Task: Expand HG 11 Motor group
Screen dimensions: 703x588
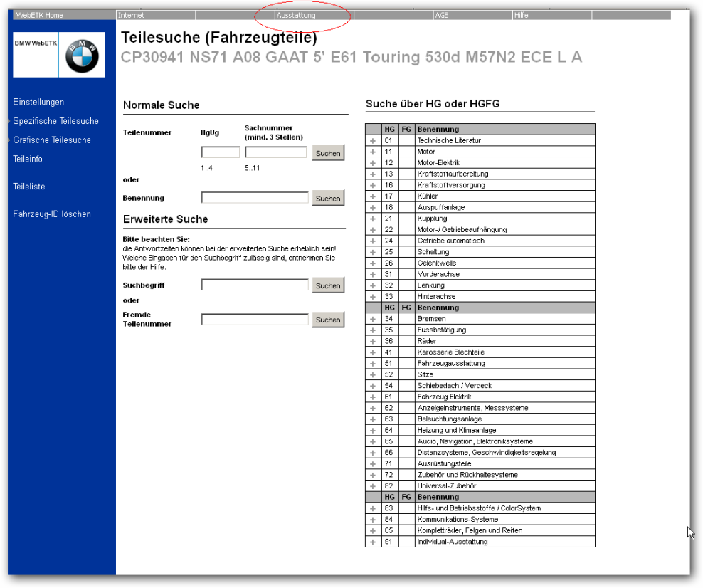Action: [373, 152]
